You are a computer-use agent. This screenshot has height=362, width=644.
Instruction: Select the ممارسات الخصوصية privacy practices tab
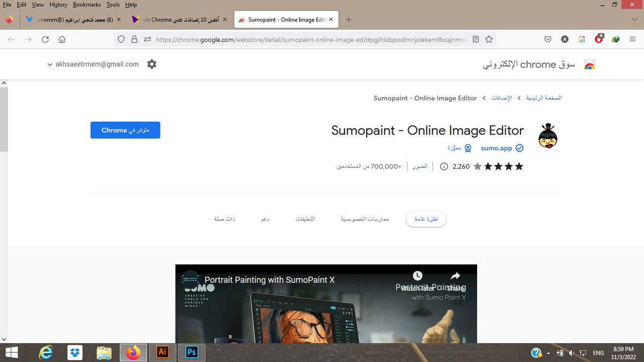click(365, 219)
